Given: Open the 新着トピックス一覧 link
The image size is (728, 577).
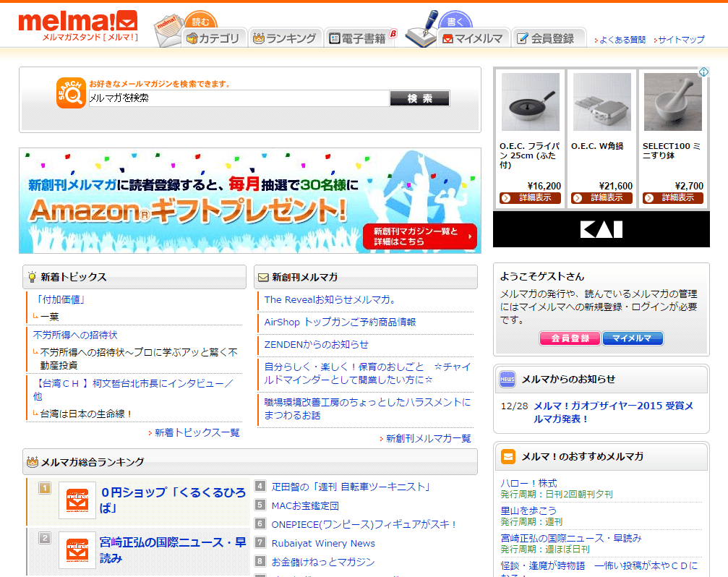Looking at the screenshot, I should [197, 432].
